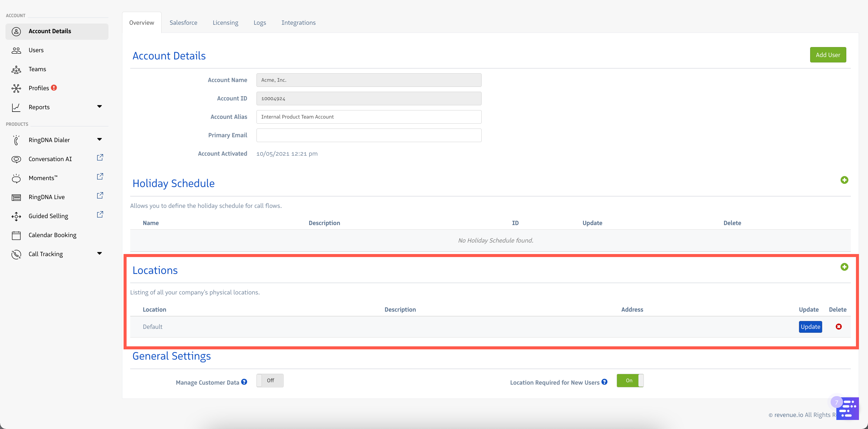
Task: Expand the RingDNA Dialer submenu
Action: [99, 139]
